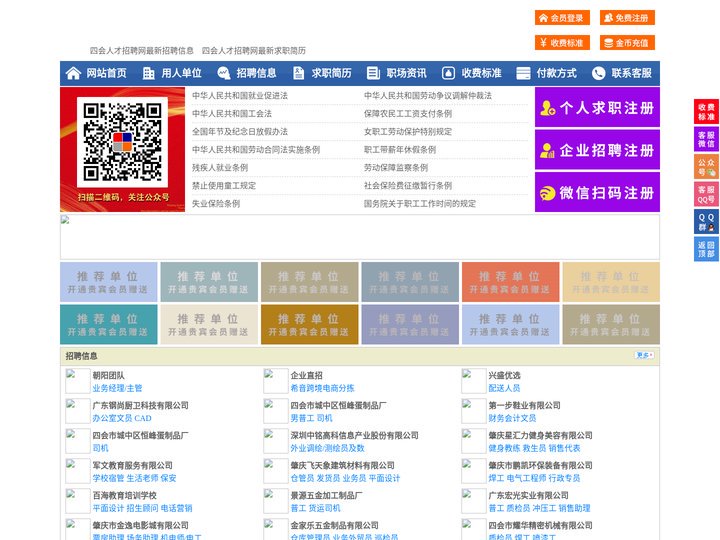Click the QQ群 floating sidebar icon
This screenshot has width=720, height=540.
[706, 222]
